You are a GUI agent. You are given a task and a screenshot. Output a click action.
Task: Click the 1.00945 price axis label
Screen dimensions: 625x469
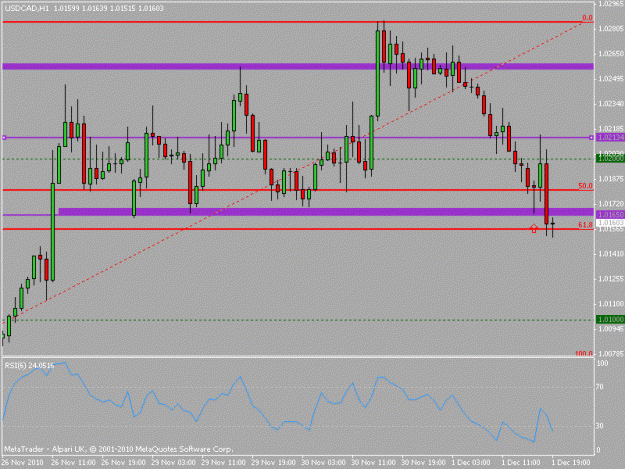point(611,329)
